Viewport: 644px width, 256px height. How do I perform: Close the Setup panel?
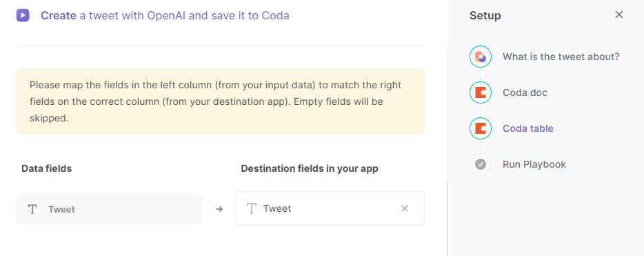click(x=619, y=14)
